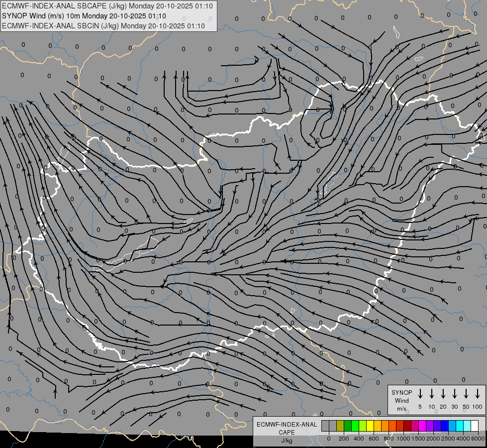This screenshot has width=487, height=448.
Task: Select the yellow-green CAPE legend swatch
Action: click(363, 426)
